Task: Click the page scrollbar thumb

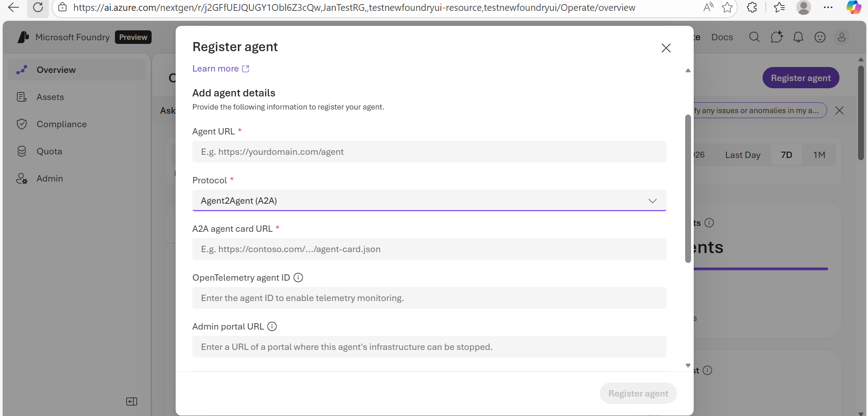Action: tap(861, 113)
